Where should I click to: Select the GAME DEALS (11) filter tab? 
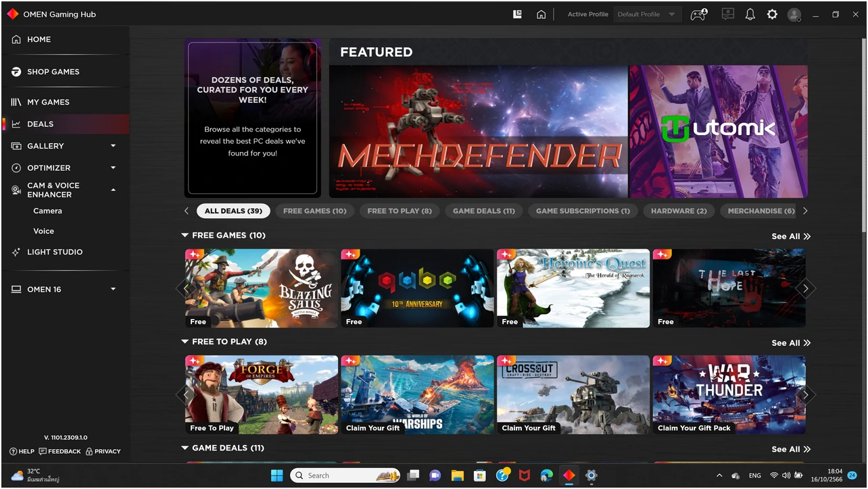coord(483,211)
